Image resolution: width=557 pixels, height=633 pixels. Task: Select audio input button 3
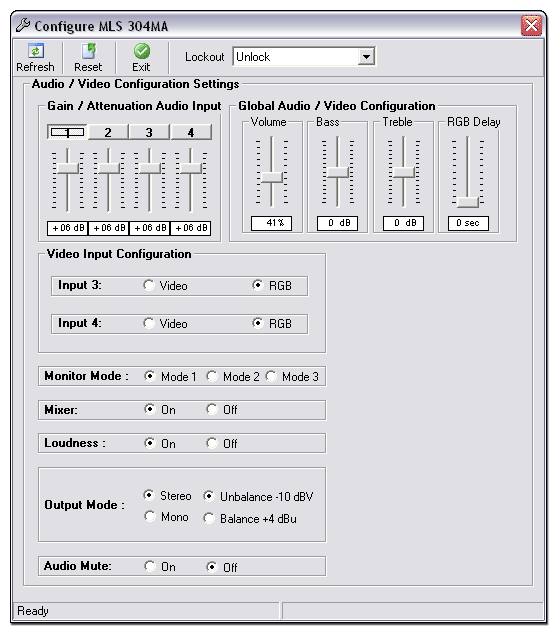pyautogui.click(x=149, y=132)
